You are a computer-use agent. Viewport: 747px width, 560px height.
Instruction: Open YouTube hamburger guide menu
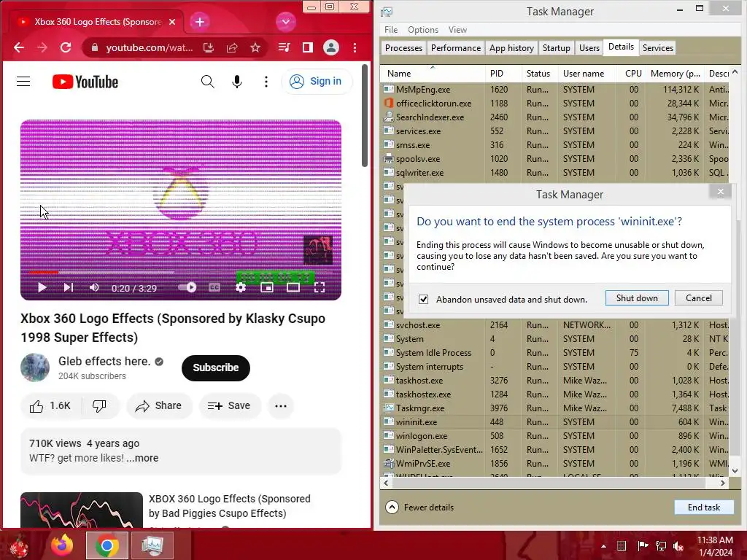(x=23, y=82)
